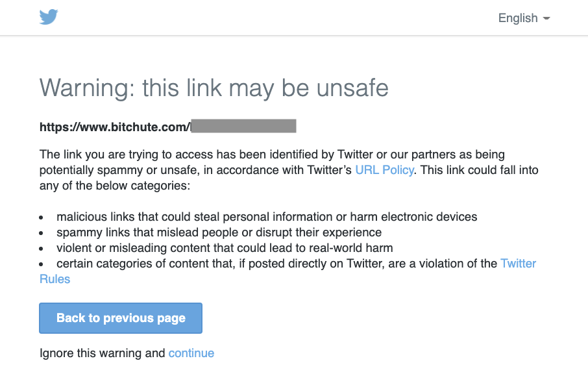The height and width of the screenshot is (387, 588).
Task: Click the 'Warning: this link may be unsafe' heading
Action: (x=214, y=88)
